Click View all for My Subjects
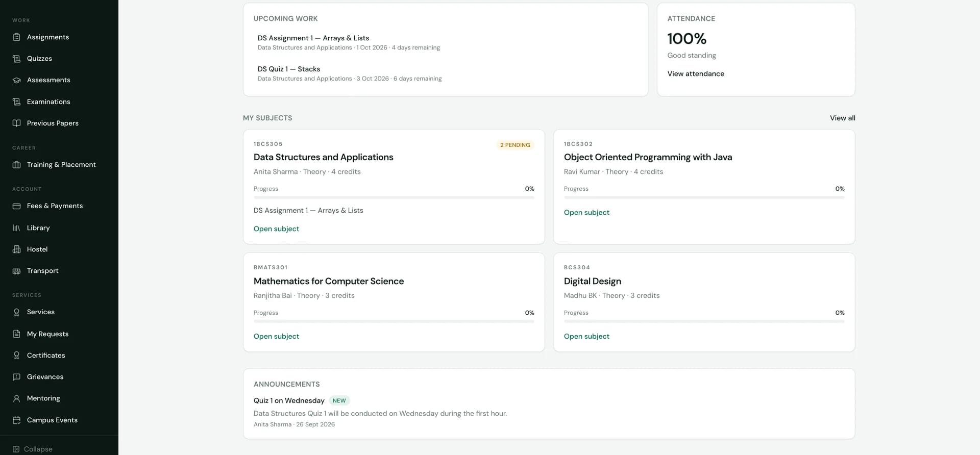Screen dimensions: 980x455 843,118
